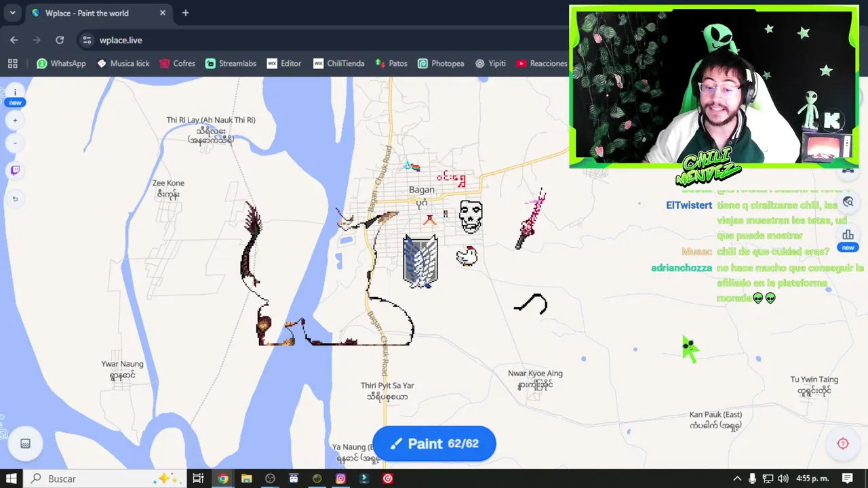The width and height of the screenshot is (868, 488).
Task: Open the Reacciones bookmark
Action: tap(541, 63)
